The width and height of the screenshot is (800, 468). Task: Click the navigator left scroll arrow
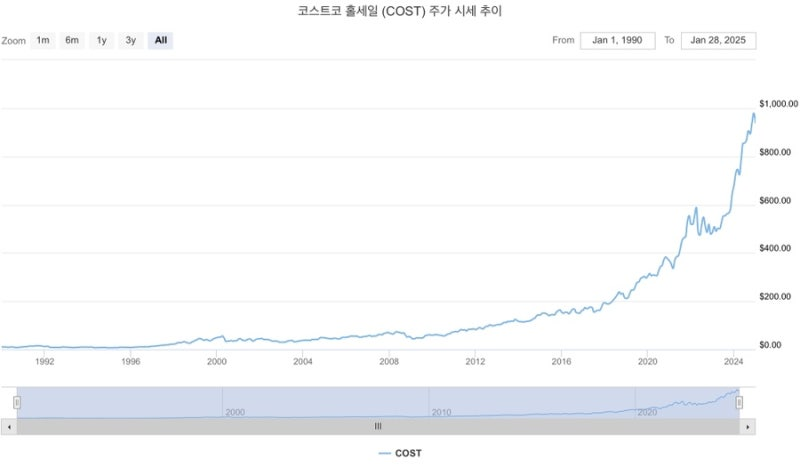point(9,427)
